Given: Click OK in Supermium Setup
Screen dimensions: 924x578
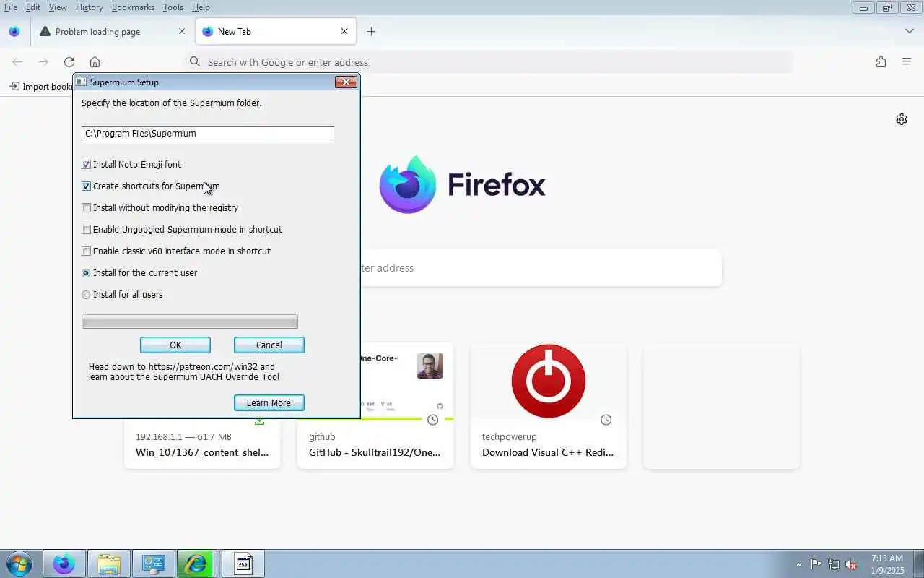Looking at the screenshot, I should (x=175, y=345).
